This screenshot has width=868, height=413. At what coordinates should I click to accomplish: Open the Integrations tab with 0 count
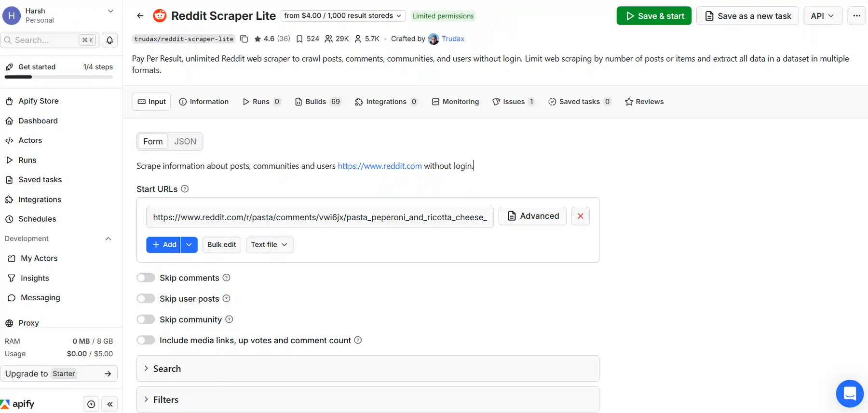[386, 102]
